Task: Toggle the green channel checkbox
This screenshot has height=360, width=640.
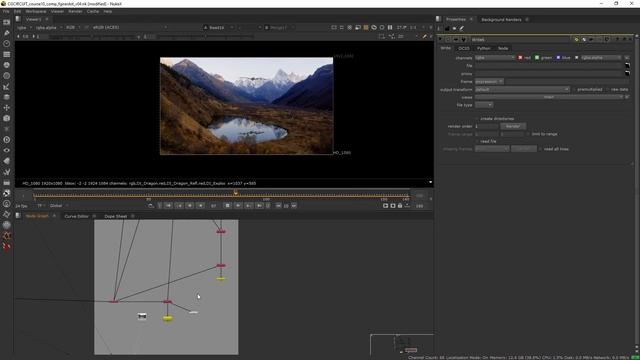Action: tap(537, 58)
